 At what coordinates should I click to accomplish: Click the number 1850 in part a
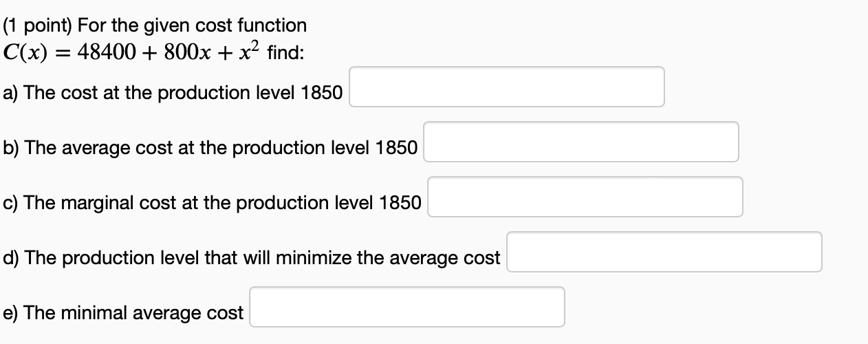pos(322,94)
